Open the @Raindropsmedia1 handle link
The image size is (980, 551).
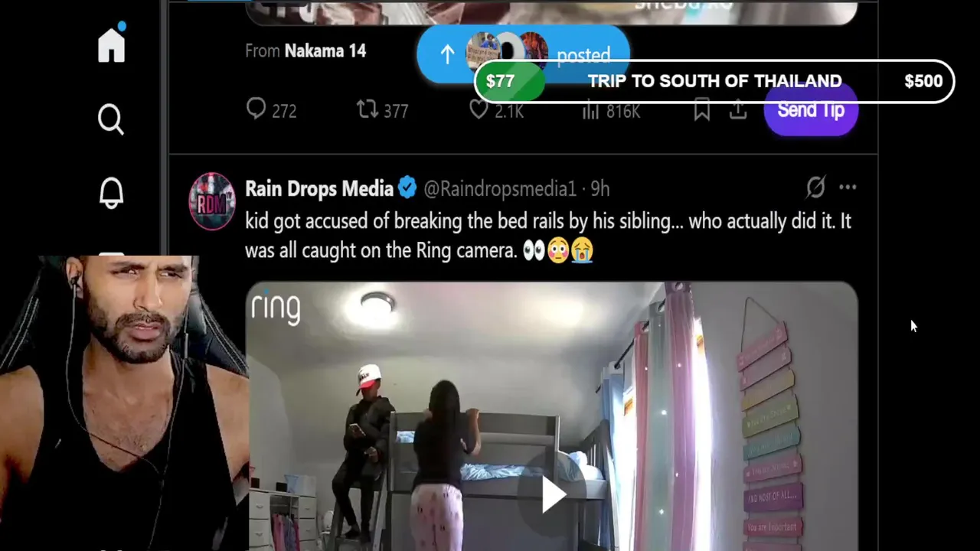pyautogui.click(x=499, y=189)
